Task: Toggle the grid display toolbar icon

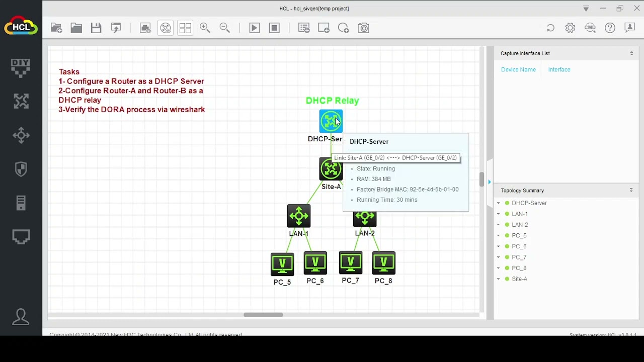Action: [x=185, y=28]
